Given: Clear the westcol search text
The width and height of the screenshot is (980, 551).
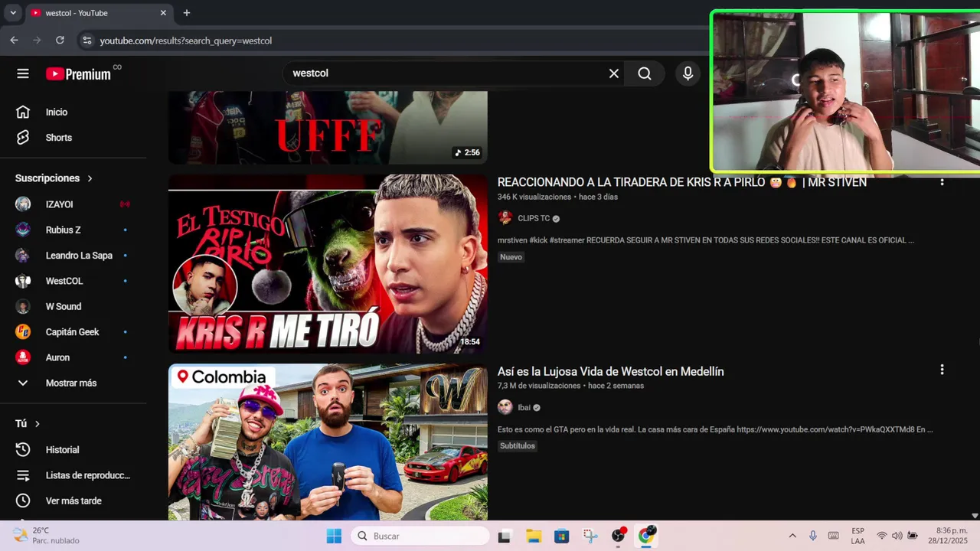Looking at the screenshot, I should click(x=613, y=73).
